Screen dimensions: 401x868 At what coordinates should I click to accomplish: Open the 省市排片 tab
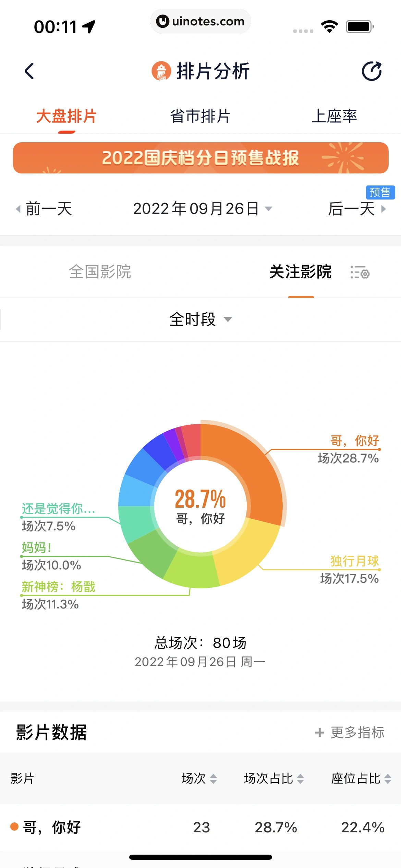pos(200,116)
